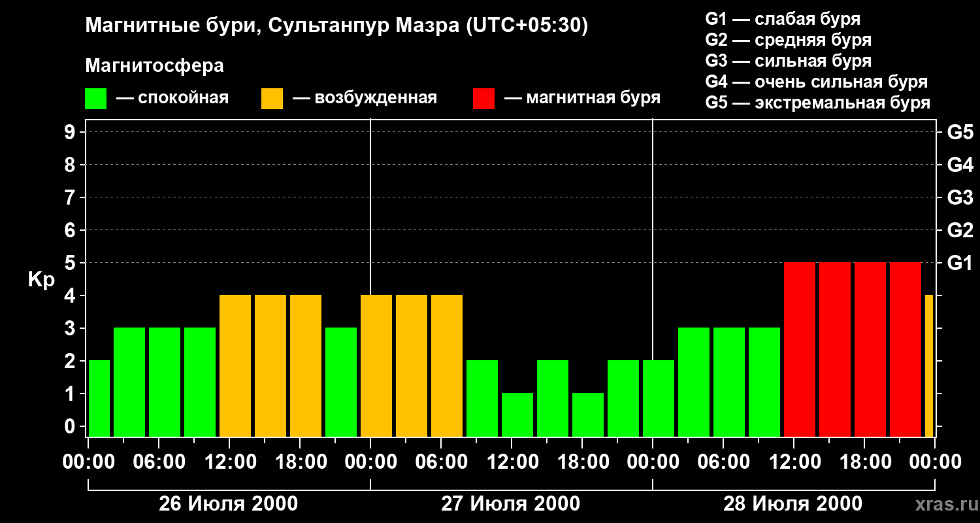Click the orange bar just after midnight 27 July
Viewport: 980px width, 523px height.
[376, 365]
